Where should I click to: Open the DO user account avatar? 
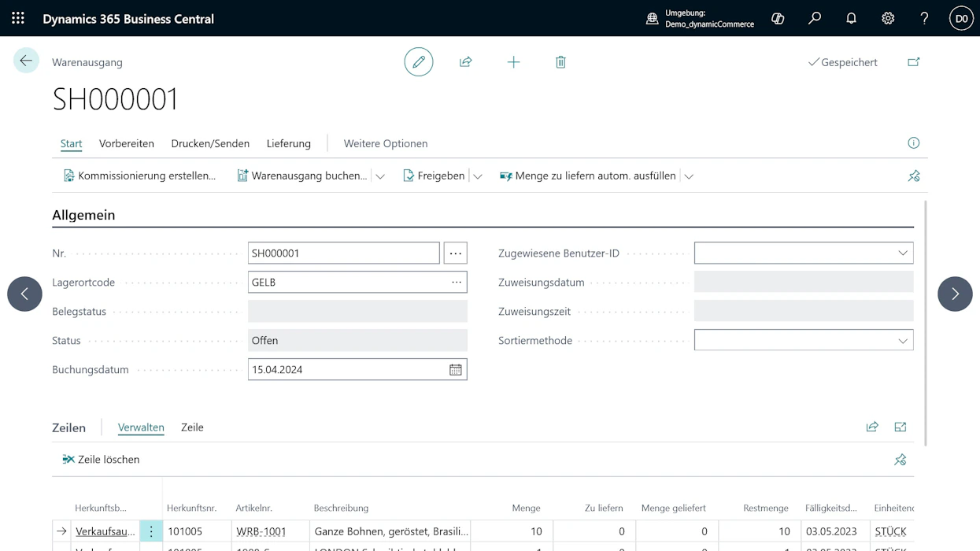tap(961, 18)
